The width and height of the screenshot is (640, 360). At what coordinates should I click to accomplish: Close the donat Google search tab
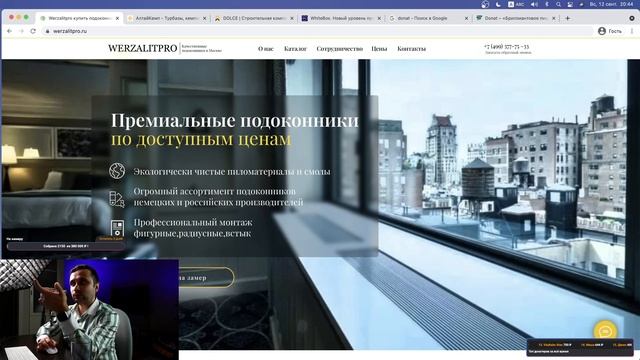coord(467,18)
